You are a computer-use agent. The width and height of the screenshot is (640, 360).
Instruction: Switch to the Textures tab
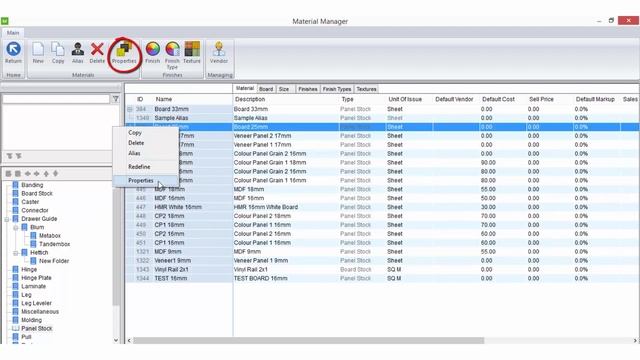tap(366, 89)
